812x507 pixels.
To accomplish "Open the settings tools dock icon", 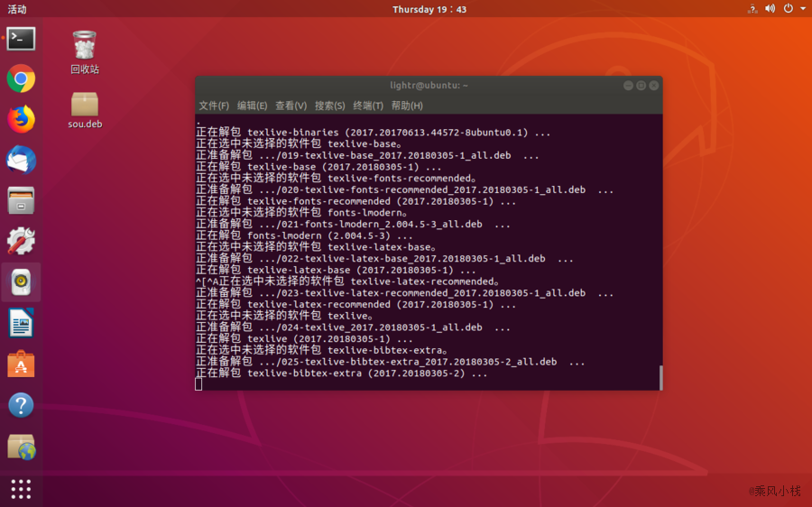I will pyautogui.click(x=21, y=241).
